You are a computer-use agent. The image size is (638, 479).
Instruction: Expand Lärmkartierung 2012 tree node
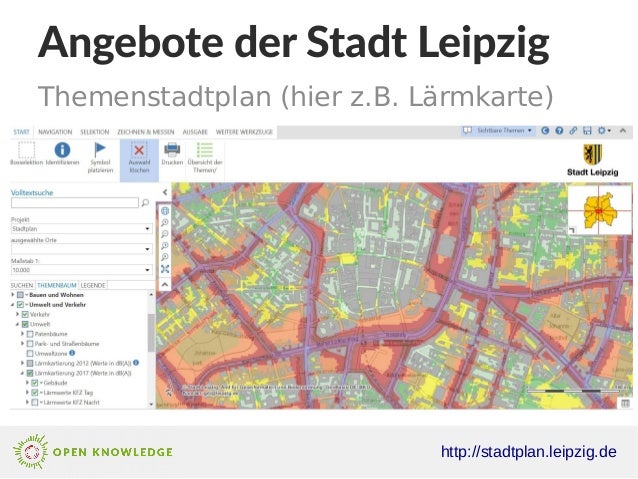click(x=23, y=363)
